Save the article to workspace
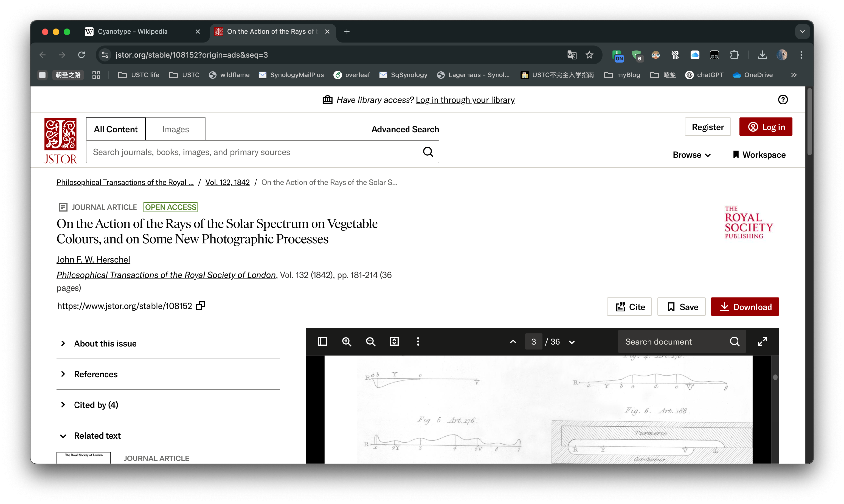The height and width of the screenshot is (504, 844). click(x=681, y=307)
